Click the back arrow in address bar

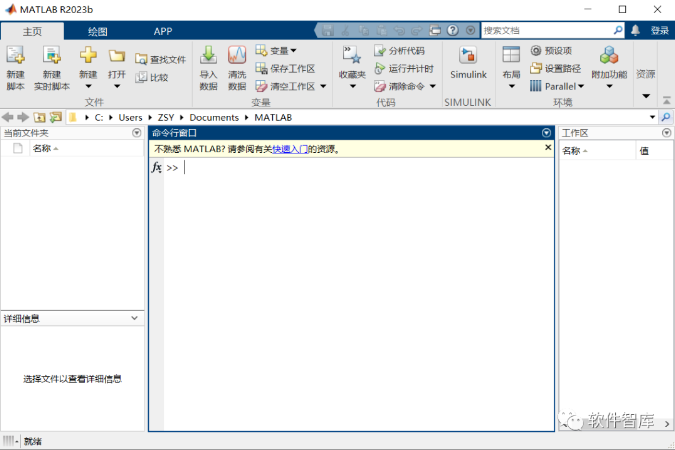8,117
